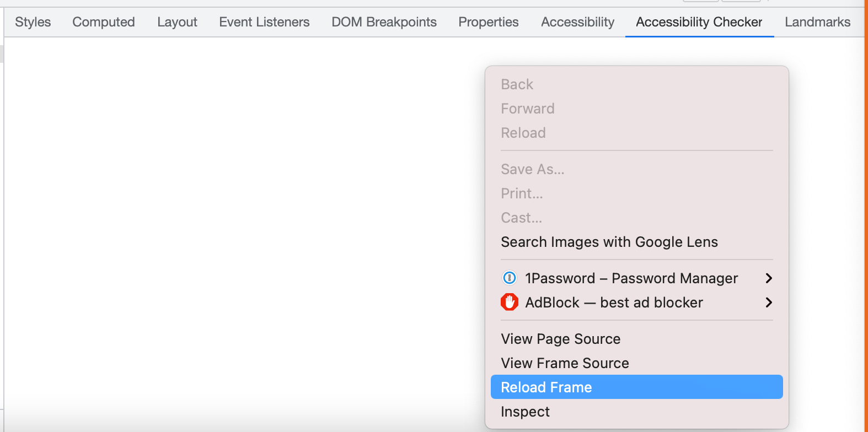Choose Inspect from the context menu
Screen dimensions: 868x432
point(524,411)
